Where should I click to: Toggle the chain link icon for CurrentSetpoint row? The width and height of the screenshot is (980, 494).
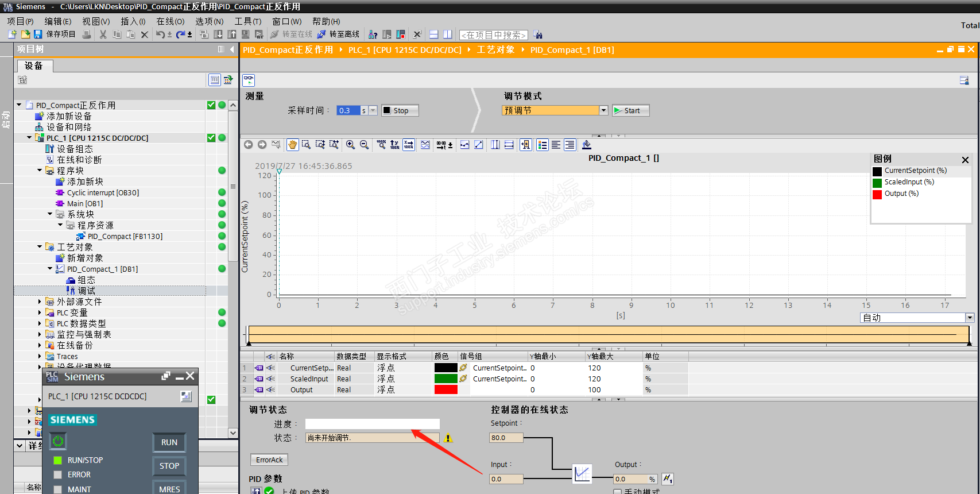click(463, 368)
